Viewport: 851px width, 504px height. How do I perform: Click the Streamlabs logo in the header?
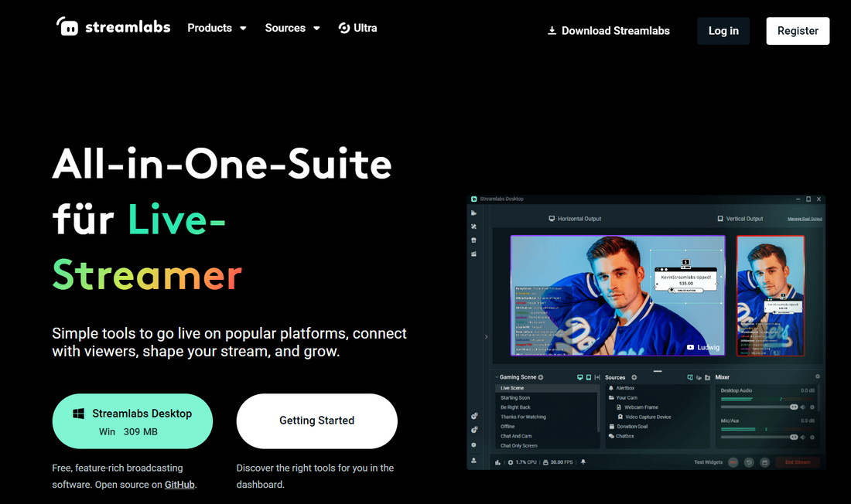(113, 27)
